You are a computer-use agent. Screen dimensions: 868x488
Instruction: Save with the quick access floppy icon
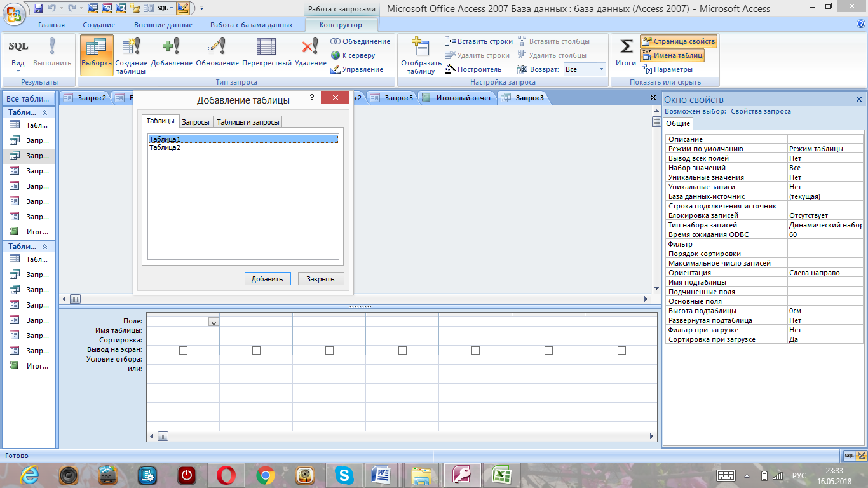click(x=38, y=8)
